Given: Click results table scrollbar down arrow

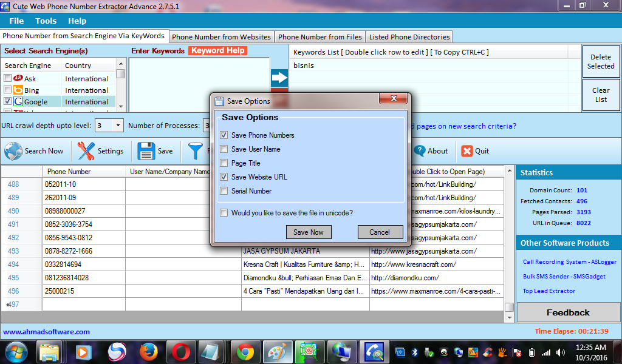Looking at the screenshot, I should click(510, 318).
